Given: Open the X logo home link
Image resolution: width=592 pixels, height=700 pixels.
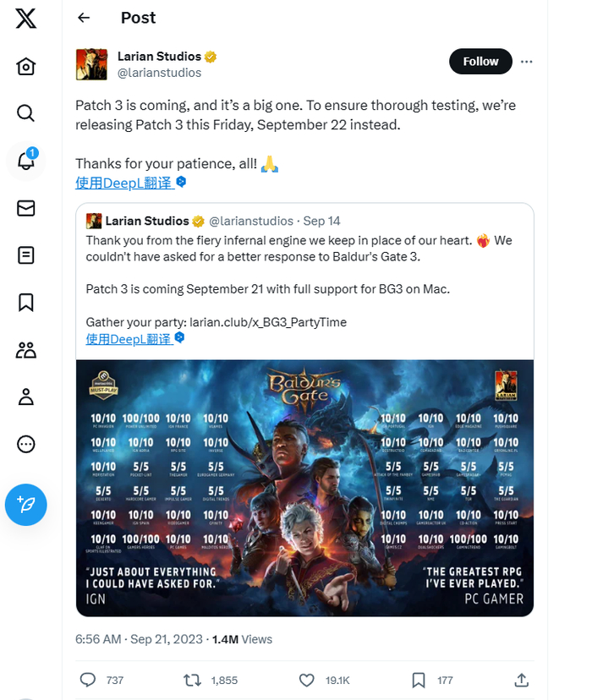Looking at the screenshot, I should coord(26,19).
